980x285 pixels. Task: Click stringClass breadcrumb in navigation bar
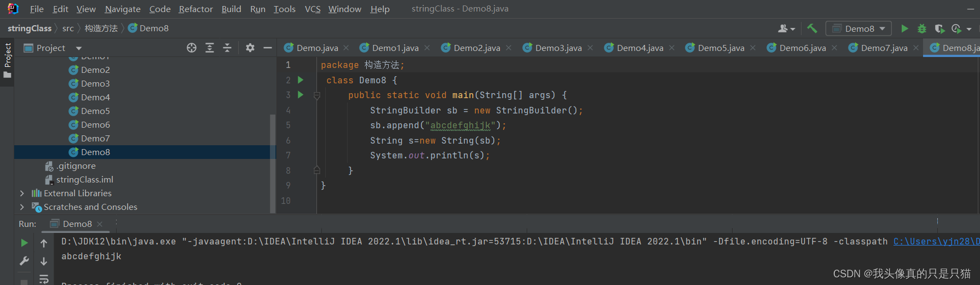30,29
